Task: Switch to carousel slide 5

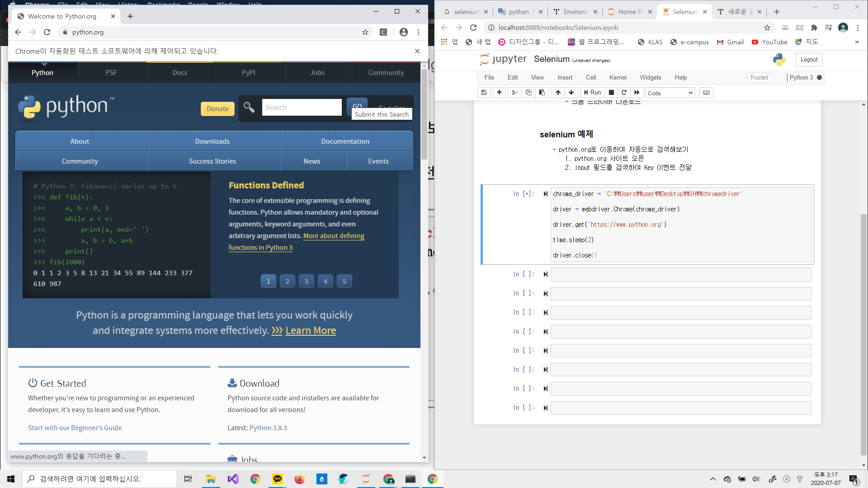Action: 344,282
